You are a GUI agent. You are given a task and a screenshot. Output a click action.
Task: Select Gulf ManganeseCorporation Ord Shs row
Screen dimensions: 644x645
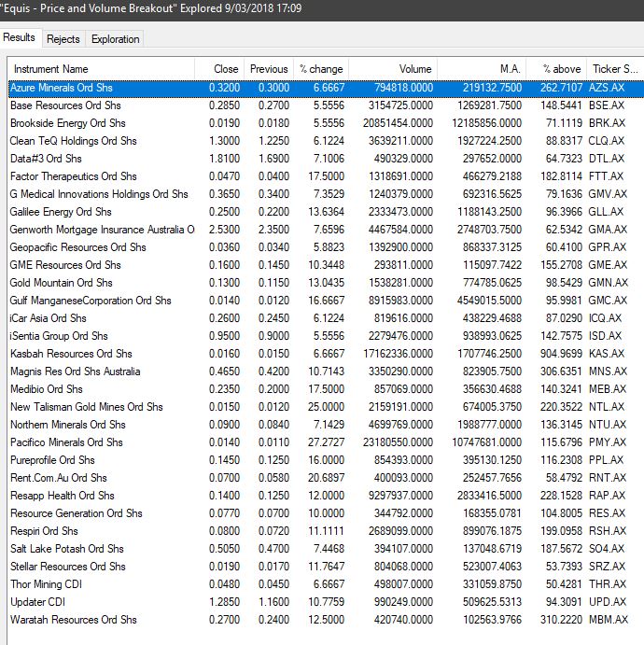coord(326,301)
